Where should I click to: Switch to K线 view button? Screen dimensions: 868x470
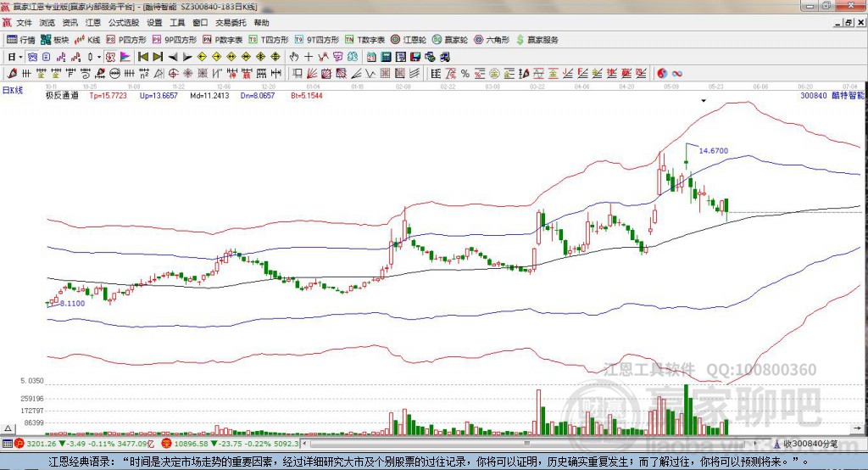[x=87, y=40]
